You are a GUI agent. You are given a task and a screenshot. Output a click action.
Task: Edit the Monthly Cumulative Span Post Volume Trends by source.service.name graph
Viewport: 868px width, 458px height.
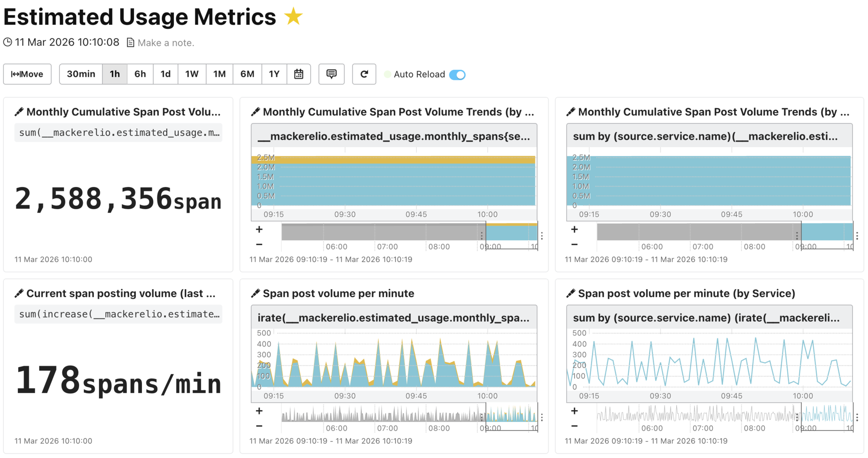coord(571,112)
